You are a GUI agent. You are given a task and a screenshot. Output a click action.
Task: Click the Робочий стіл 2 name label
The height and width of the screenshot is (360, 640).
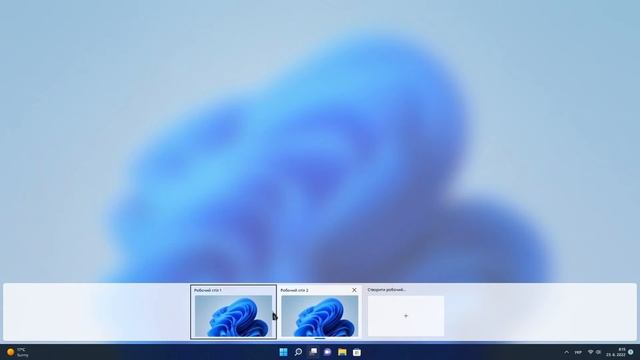[294, 290]
